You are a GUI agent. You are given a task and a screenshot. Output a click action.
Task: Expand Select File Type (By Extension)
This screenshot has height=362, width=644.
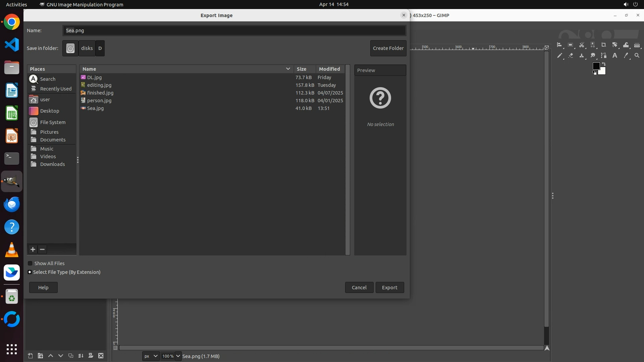[x=30, y=272]
